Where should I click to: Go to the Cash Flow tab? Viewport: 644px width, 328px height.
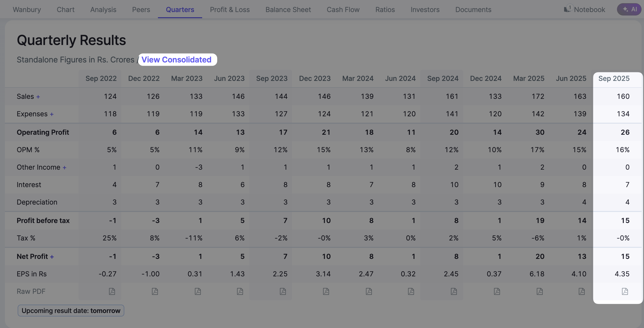click(343, 10)
